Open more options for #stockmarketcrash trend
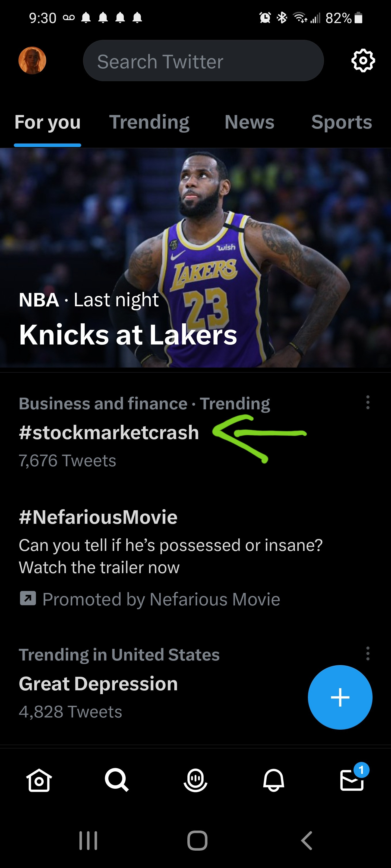The image size is (391, 868). coord(368,402)
